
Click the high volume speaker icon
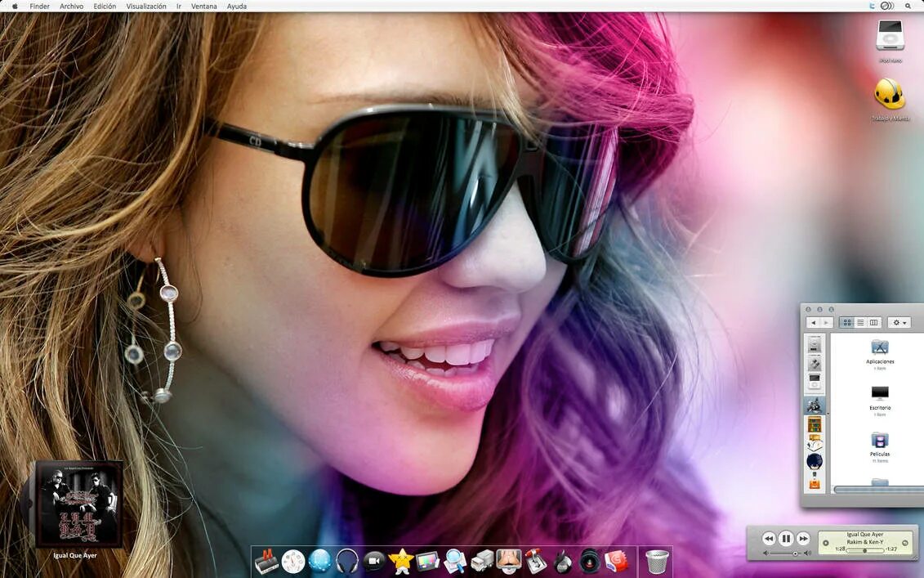click(807, 553)
